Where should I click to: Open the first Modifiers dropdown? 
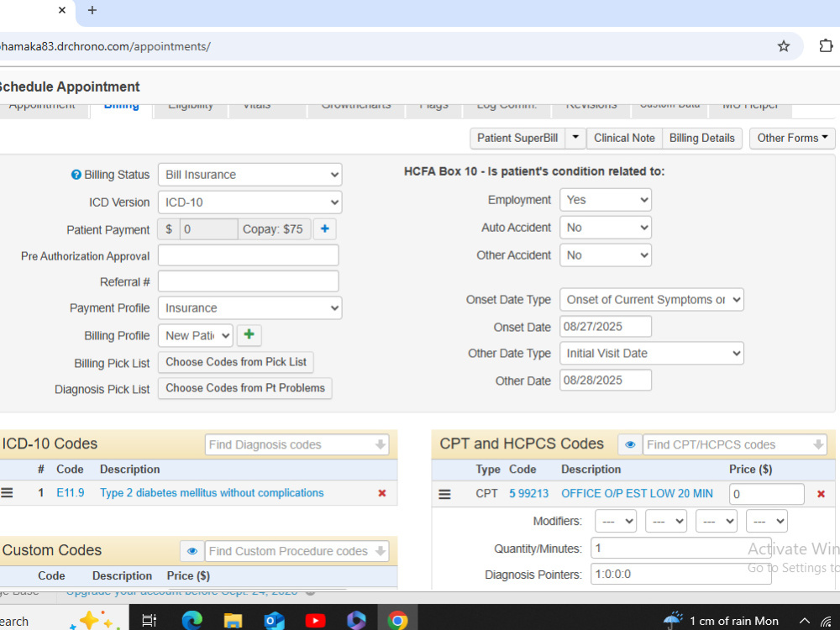[x=616, y=521]
